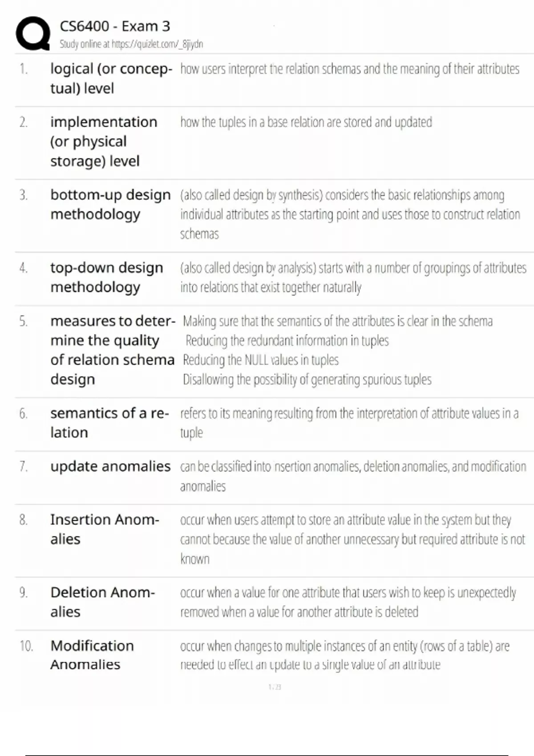Select the 'Modification Anomalies' term

[x=92, y=655]
